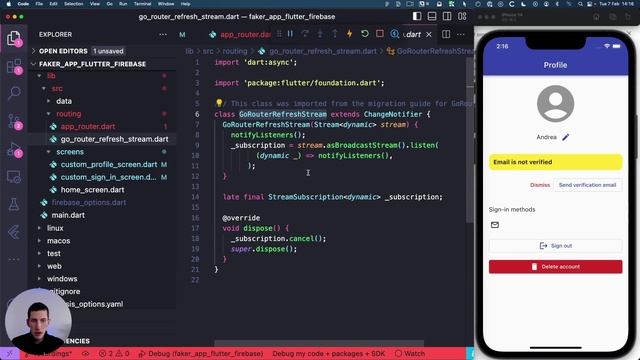The height and width of the screenshot is (360, 640).
Task: Collapse the lib folder
Action: click(51, 76)
